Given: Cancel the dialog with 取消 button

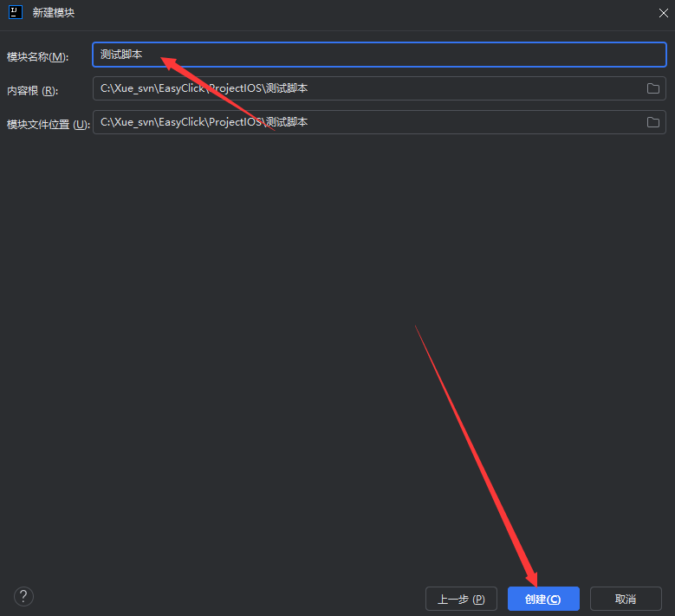Looking at the screenshot, I should [x=626, y=599].
